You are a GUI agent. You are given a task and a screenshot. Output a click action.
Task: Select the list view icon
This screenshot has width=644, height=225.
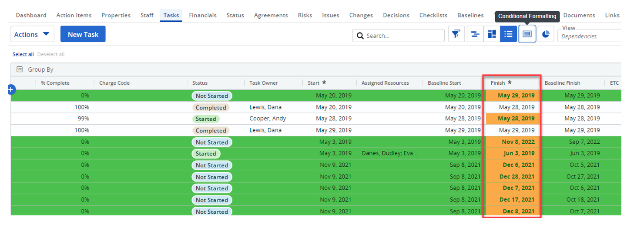(x=508, y=34)
